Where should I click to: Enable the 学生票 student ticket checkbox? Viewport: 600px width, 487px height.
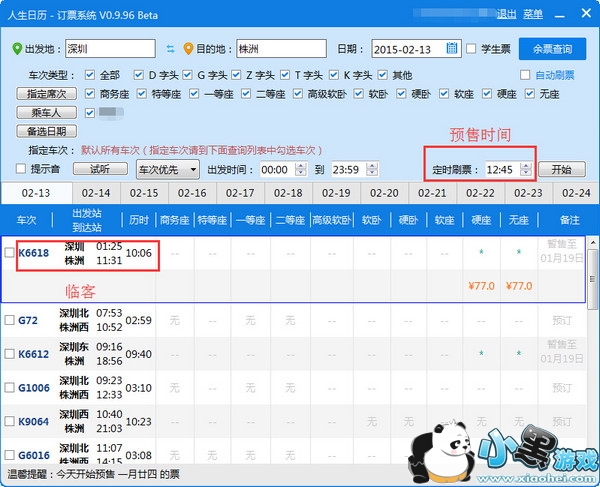click(x=472, y=49)
